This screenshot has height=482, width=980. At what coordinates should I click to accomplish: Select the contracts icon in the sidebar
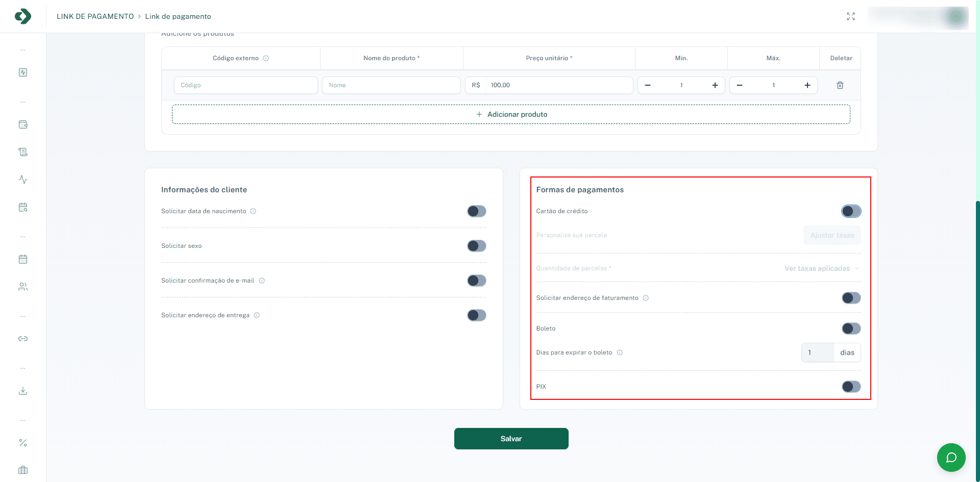23,151
